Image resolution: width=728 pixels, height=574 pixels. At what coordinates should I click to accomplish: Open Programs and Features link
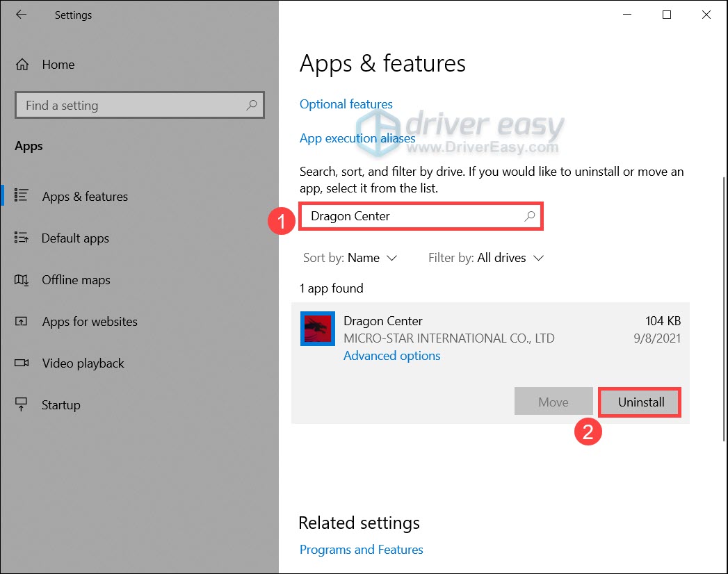[361, 550]
